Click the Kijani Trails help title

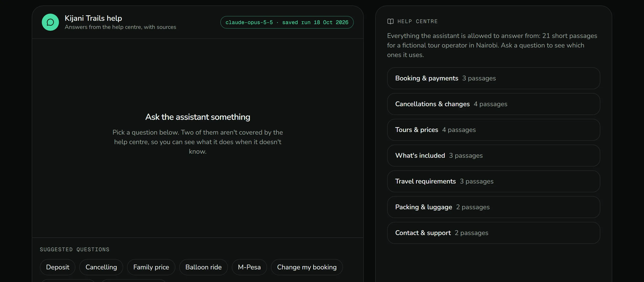click(x=93, y=18)
